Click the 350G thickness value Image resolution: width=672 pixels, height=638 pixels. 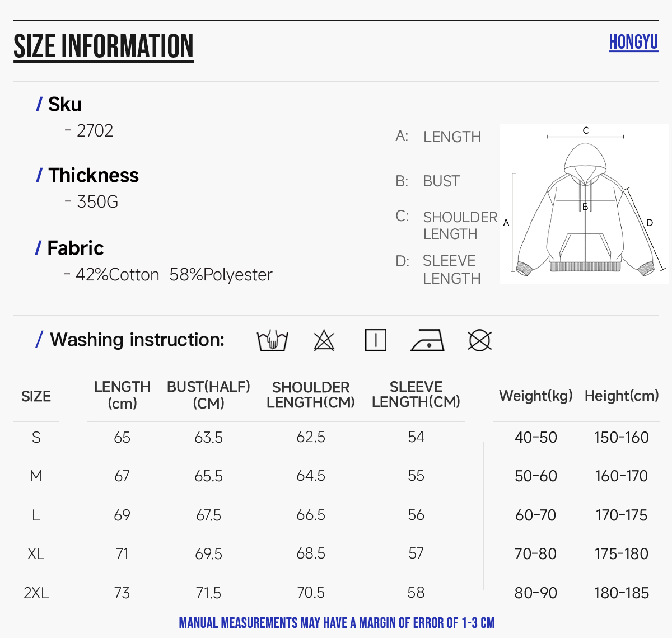coord(97,201)
